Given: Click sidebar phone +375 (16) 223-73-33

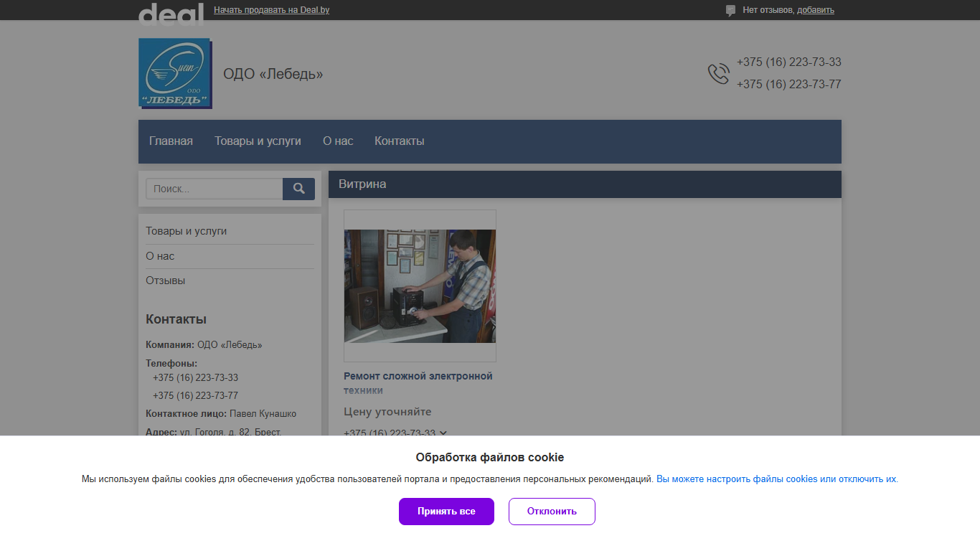Looking at the screenshot, I should [x=195, y=377].
